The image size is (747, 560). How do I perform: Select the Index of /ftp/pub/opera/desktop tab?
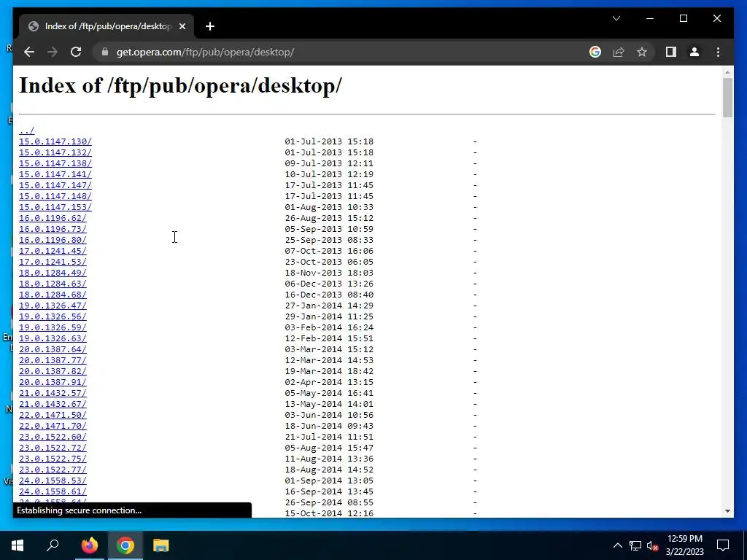[x=107, y=26]
